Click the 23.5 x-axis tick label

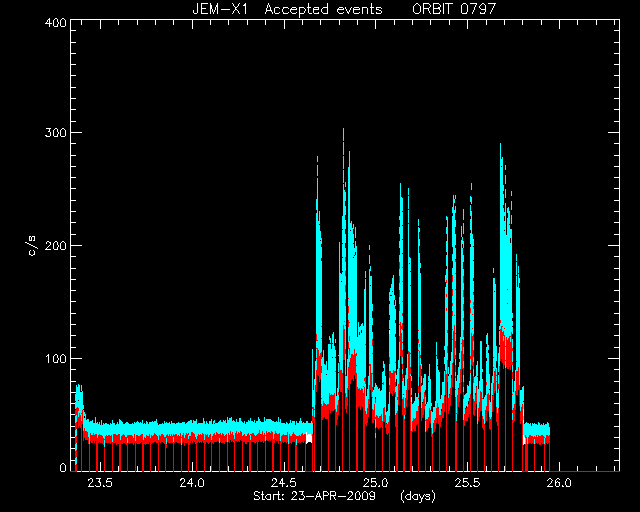(x=100, y=483)
